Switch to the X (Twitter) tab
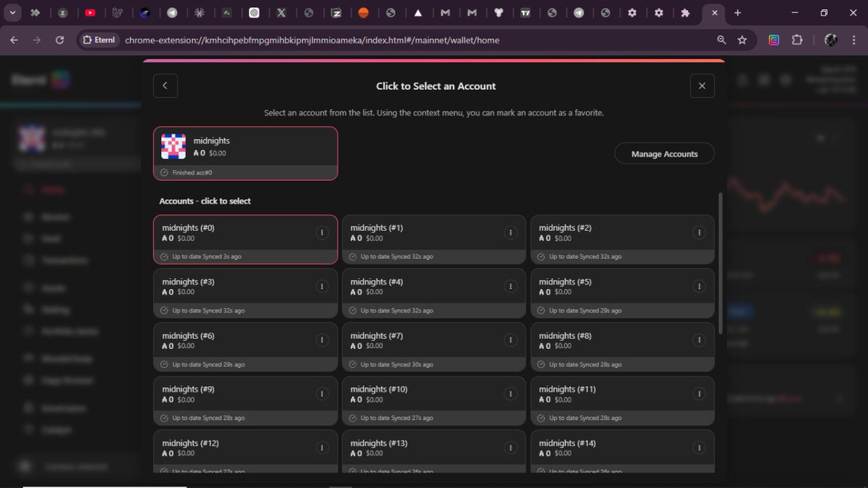This screenshot has height=488, width=868. 281,12
